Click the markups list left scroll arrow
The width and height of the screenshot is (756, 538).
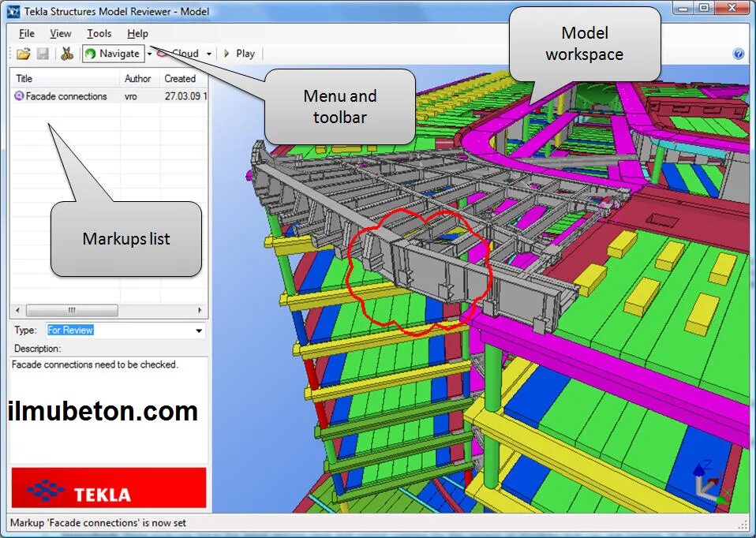coord(18,310)
